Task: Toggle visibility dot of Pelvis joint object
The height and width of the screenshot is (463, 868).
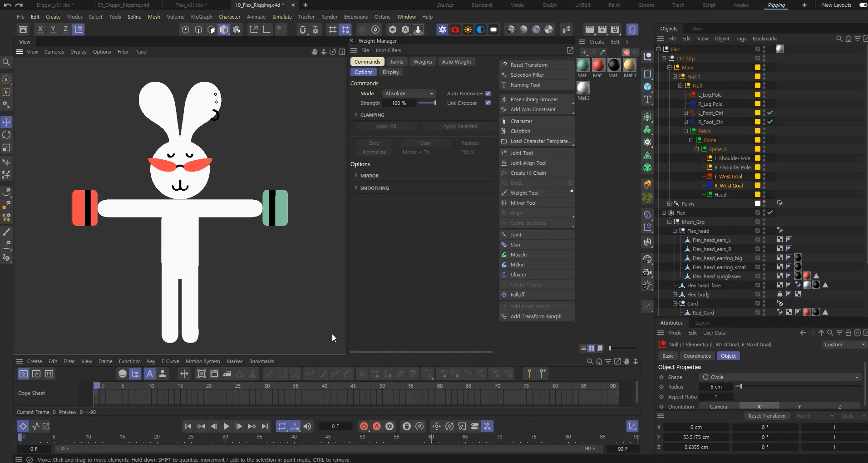Action: point(764,202)
